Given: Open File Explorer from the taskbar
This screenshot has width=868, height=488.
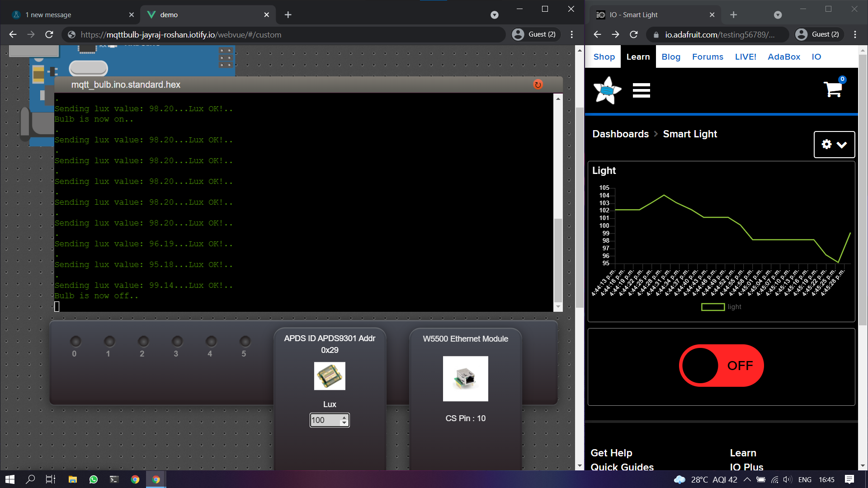Looking at the screenshot, I should coord(72,479).
